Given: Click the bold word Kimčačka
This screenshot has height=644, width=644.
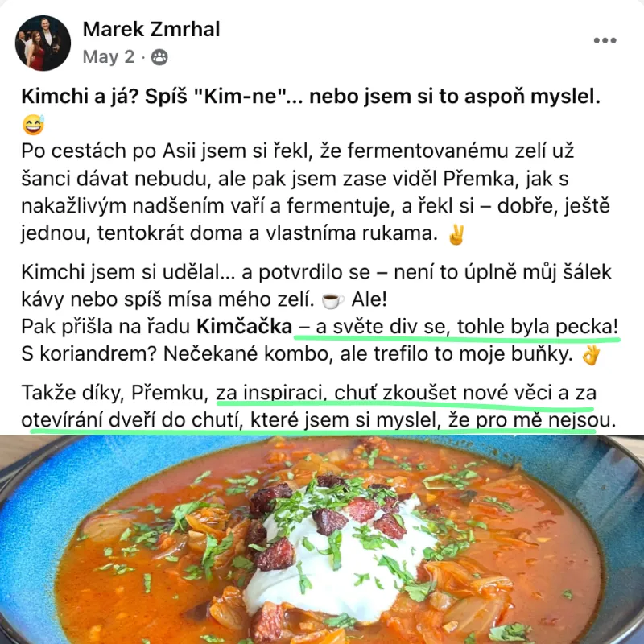Looking at the screenshot, I should (x=245, y=327).
